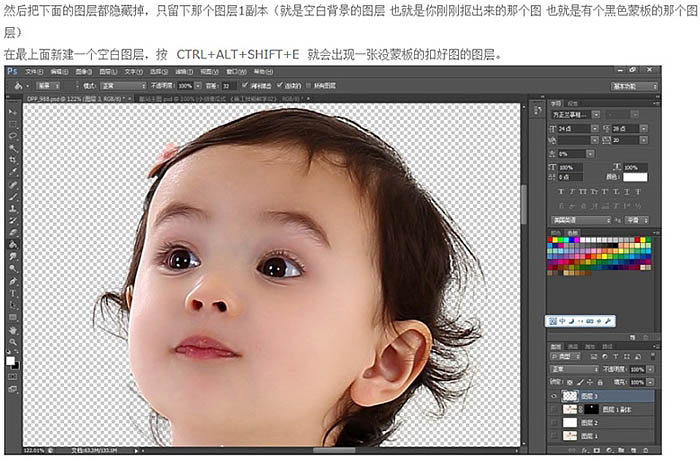Screen dimensions: 700x460
Task: Pick the red swatch in Swatches panel
Action: (550, 240)
